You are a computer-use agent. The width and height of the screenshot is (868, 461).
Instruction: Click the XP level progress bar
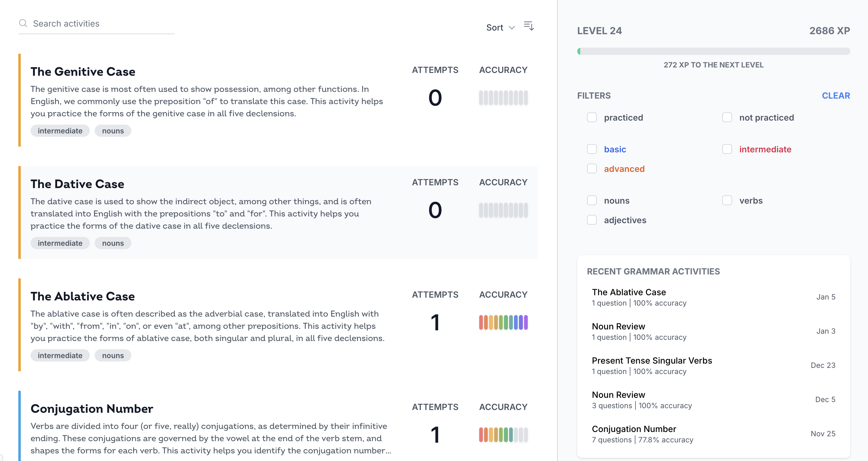[713, 52]
